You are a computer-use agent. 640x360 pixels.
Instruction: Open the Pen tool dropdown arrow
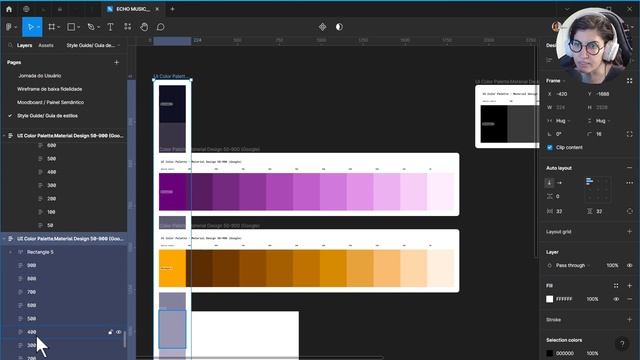(98, 27)
